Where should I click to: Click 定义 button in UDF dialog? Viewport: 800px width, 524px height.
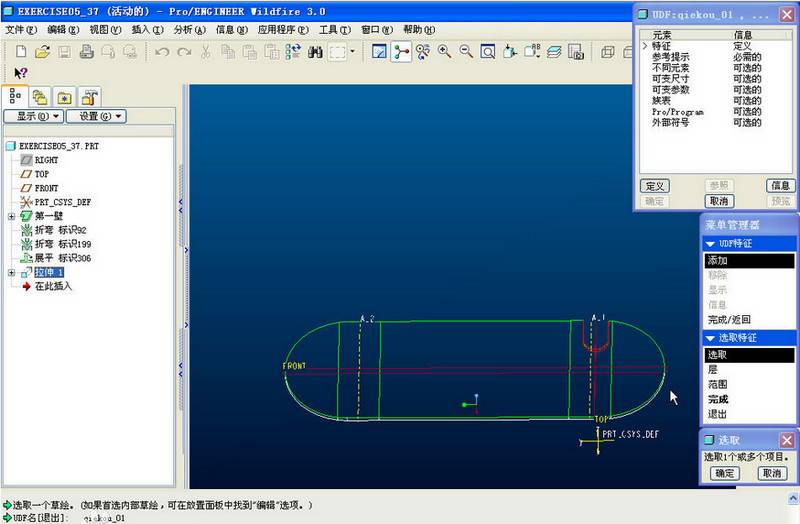654,186
